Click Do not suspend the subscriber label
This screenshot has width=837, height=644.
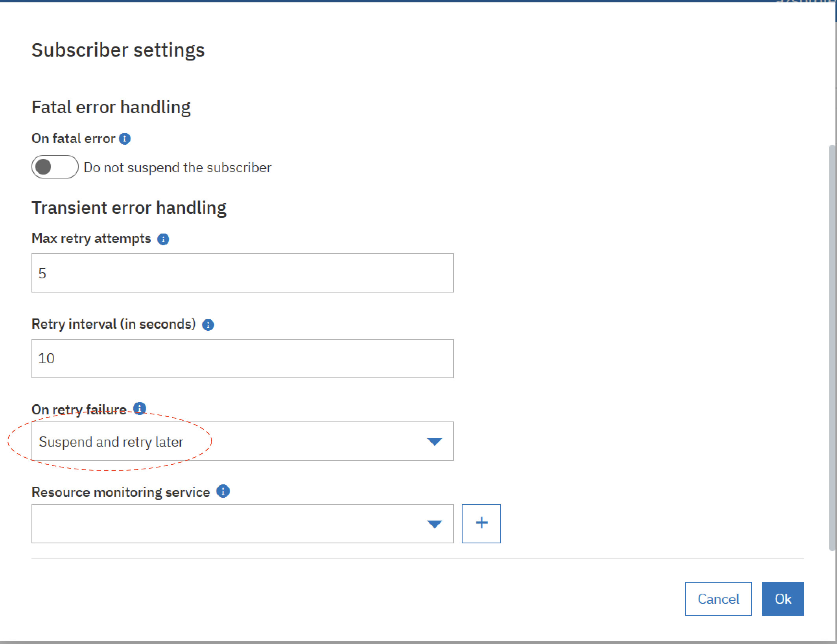tap(177, 167)
